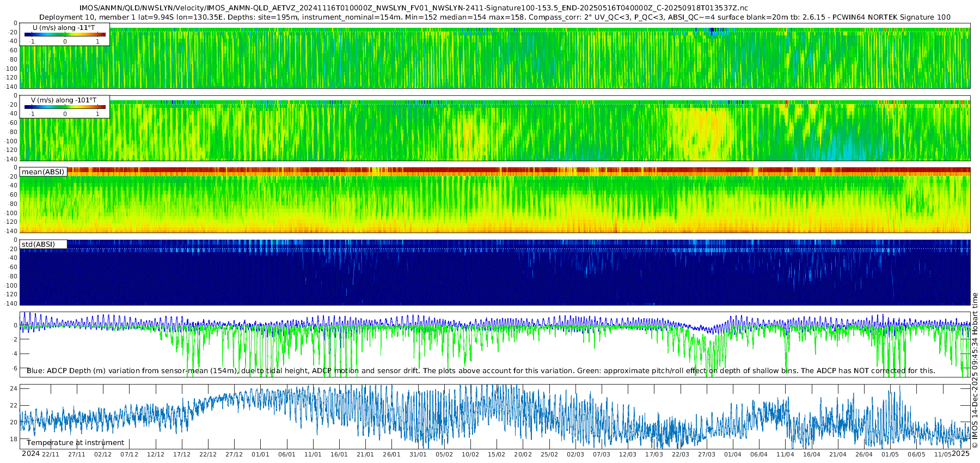Screen dimensions: 980x463
Task: Click the 'Deployment 10, member 1' metadata line
Action: click(495, 17)
